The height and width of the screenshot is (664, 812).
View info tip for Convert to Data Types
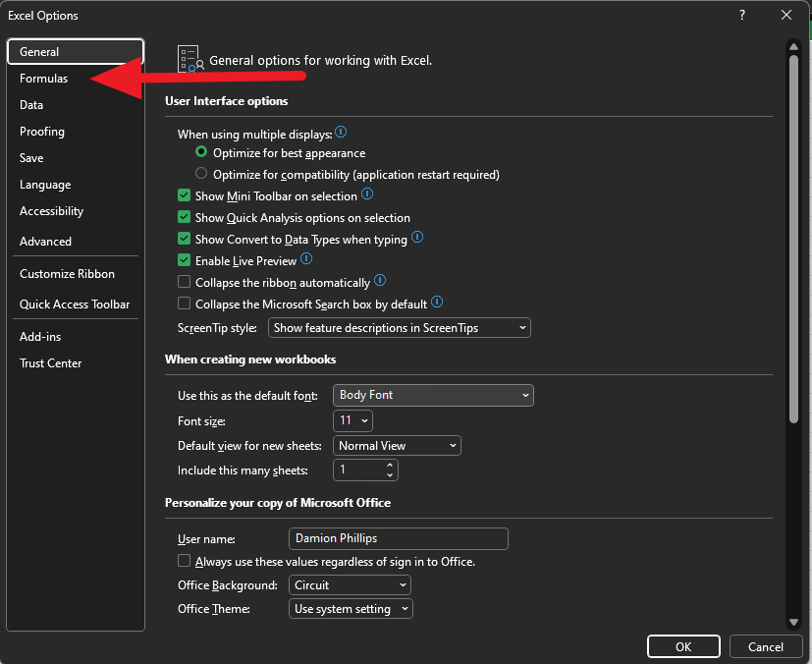click(417, 238)
